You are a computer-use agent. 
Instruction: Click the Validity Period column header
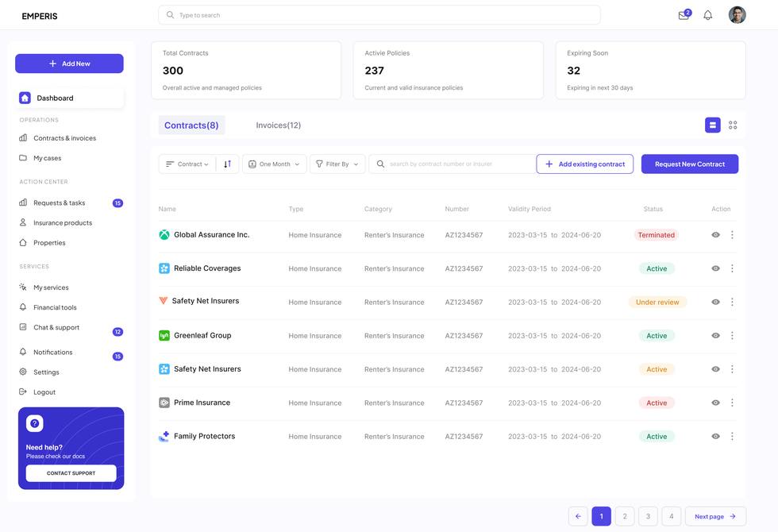click(x=530, y=209)
